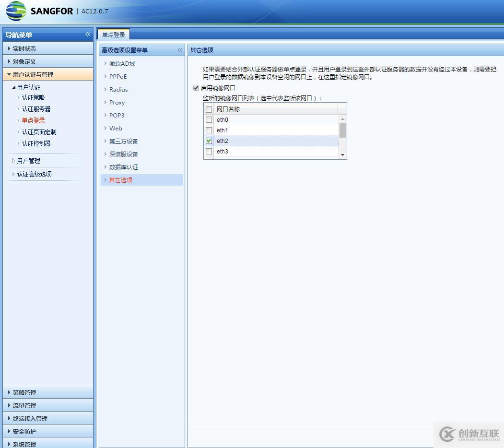Collapse the 高级选项设置菜单 panel using « arrow
504x448 pixels.
(x=180, y=50)
